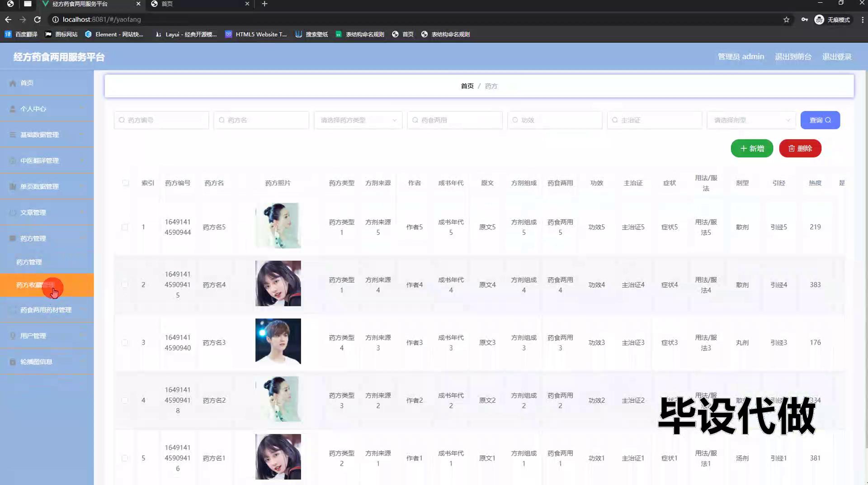Open a new browser tab with plus icon
The image size is (868, 485).
point(264,4)
